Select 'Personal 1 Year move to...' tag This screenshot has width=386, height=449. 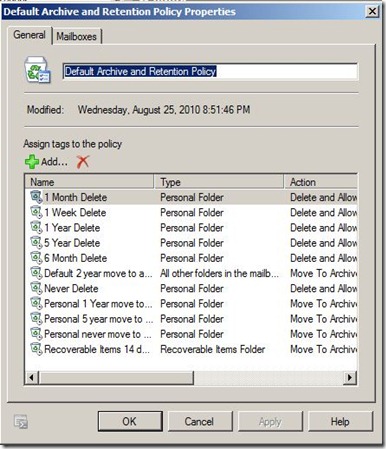pos(191,304)
